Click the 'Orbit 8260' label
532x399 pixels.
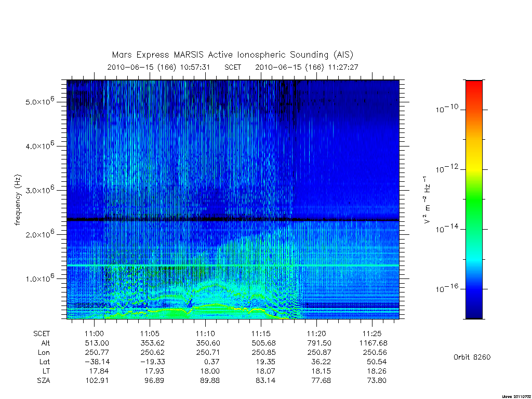[472, 357]
